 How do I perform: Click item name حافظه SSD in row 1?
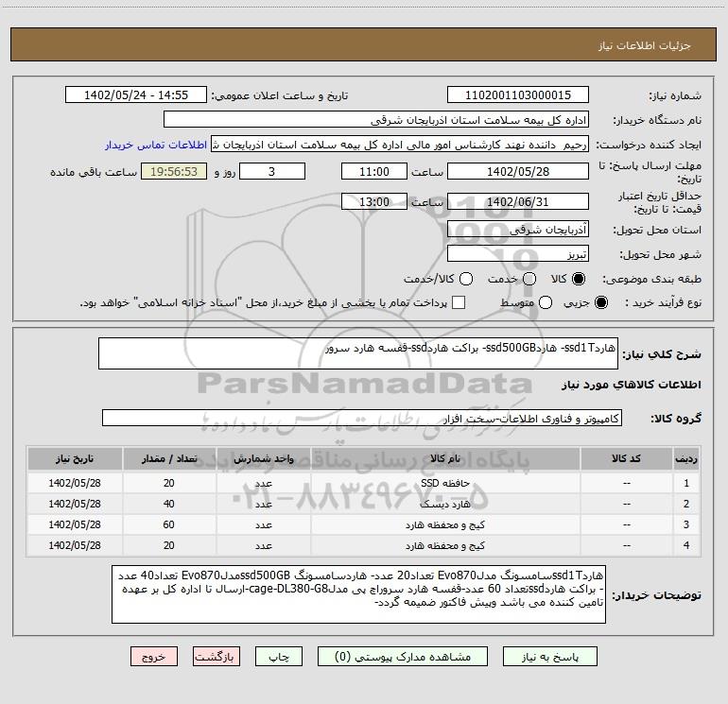point(445,483)
